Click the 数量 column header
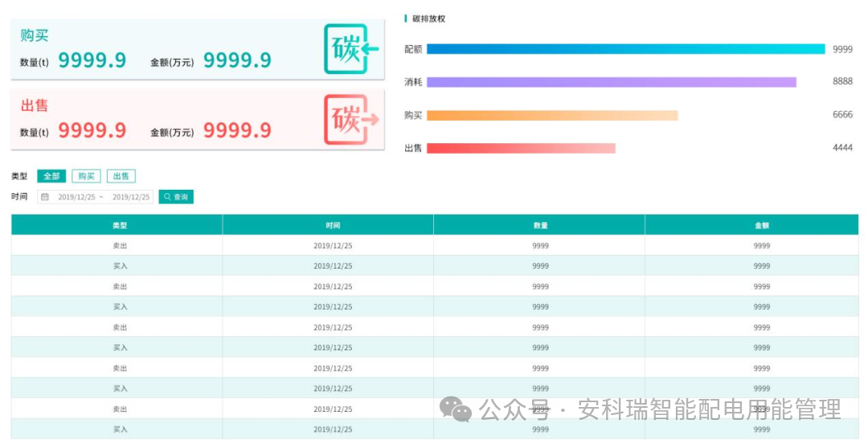Screen dimensions: 868x444 (541, 225)
